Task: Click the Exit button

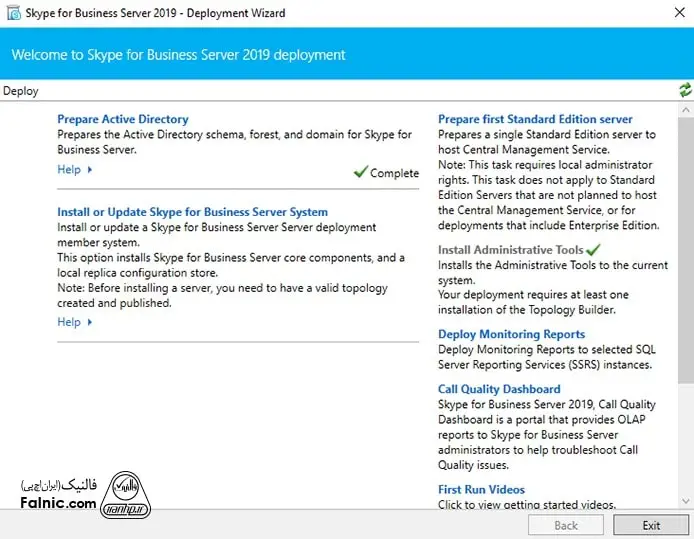Action: pyautogui.click(x=651, y=525)
